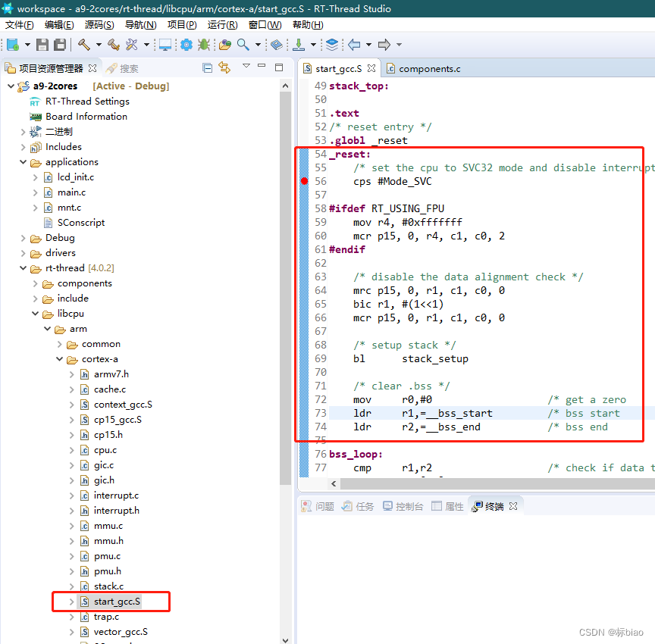
Task: Collapse the cortex-a folder
Action: pos(59,358)
